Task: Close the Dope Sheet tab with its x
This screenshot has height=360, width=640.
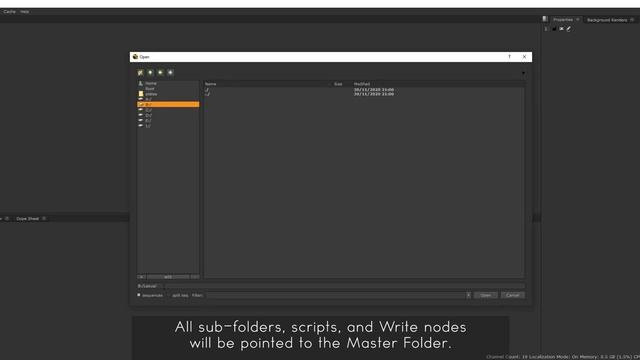Action: point(44,219)
